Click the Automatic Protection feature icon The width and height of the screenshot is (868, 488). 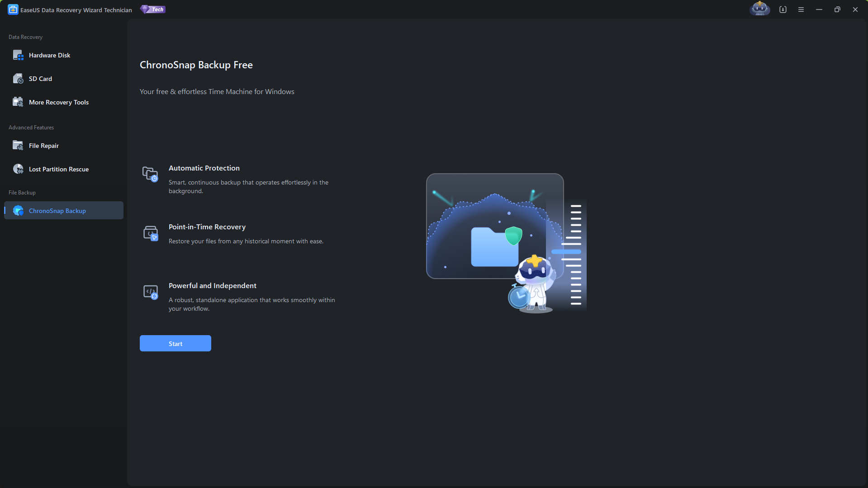point(150,174)
